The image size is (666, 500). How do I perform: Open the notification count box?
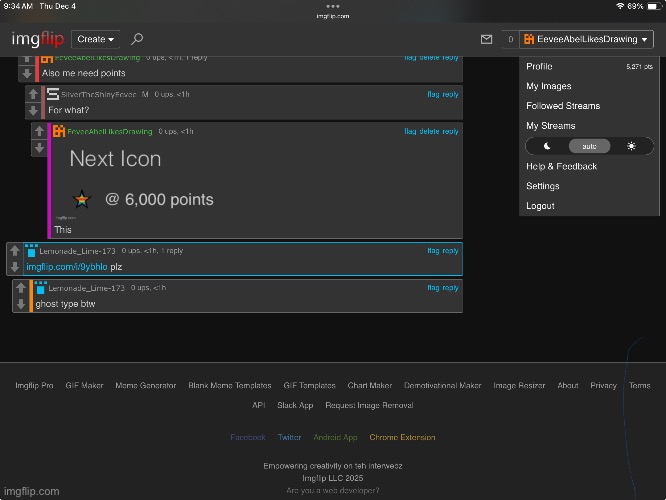click(x=510, y=39)
